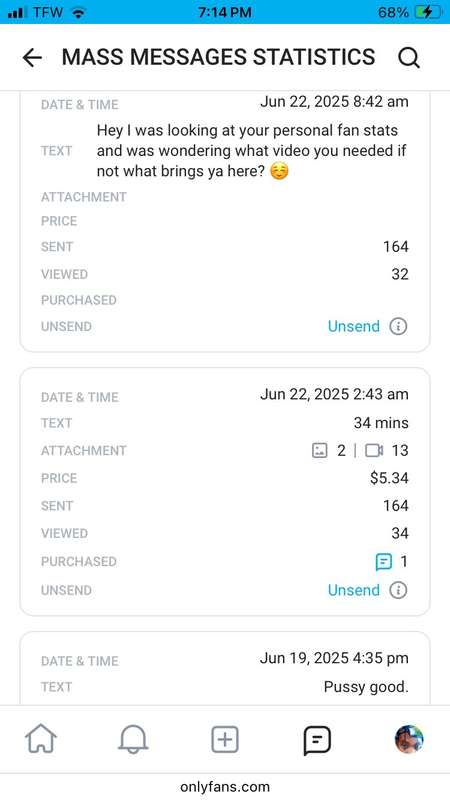Screen dimensions: 450x800
Task: Tap the Mass Messages Statistics title
Action: click(218, 57)
